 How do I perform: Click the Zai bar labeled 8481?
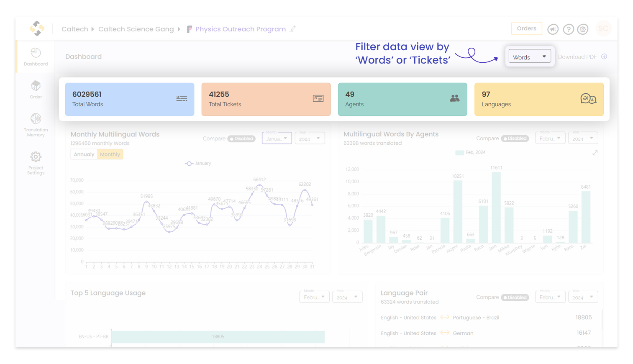coord(586,217)
